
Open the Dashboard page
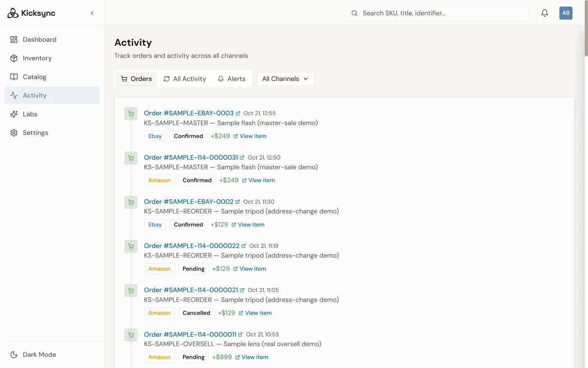point(52,40)
